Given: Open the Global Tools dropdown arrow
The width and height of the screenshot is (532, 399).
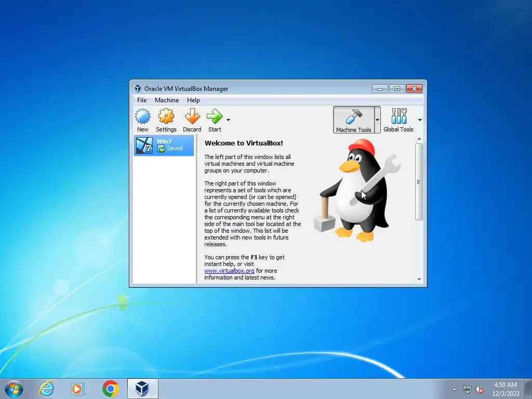Looking at the screenshot, I should [x=420, y=120].
